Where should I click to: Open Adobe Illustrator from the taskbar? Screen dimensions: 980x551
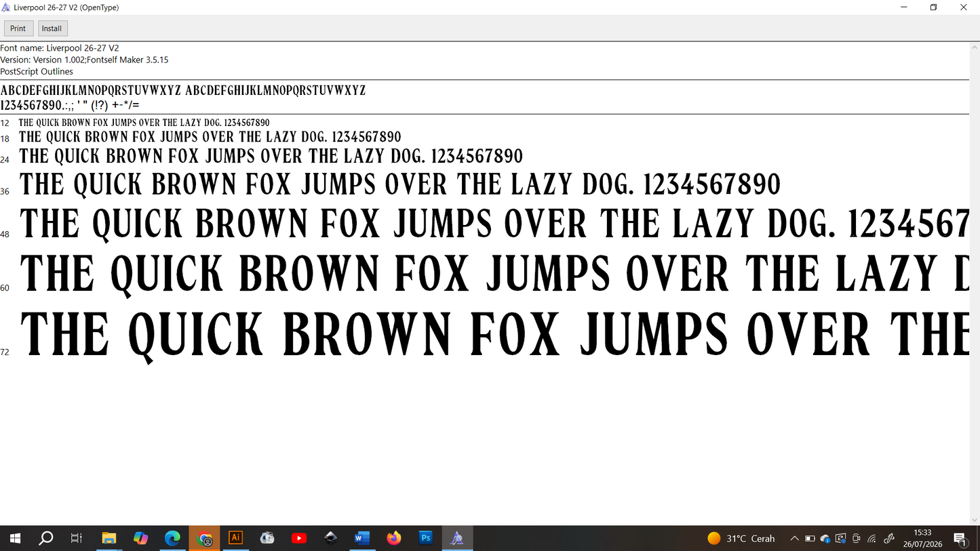[x=236, y=538]
